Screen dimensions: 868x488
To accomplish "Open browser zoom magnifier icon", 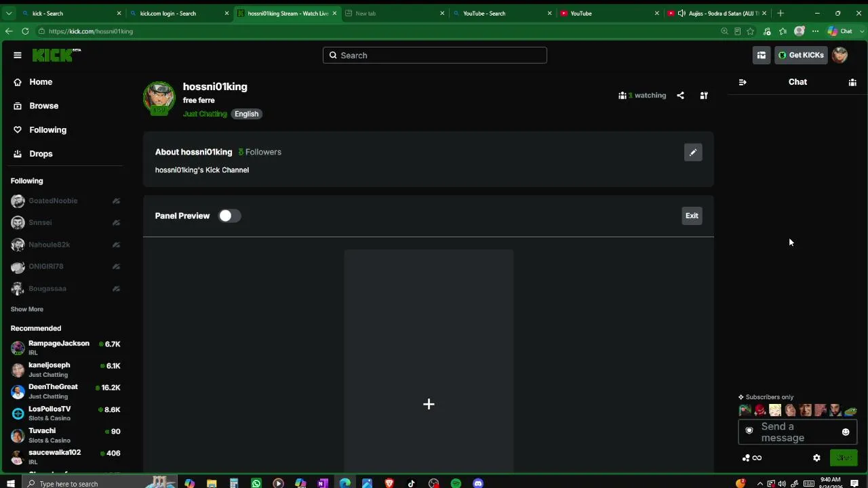I will pyautogui.click(x=724, y=31).
